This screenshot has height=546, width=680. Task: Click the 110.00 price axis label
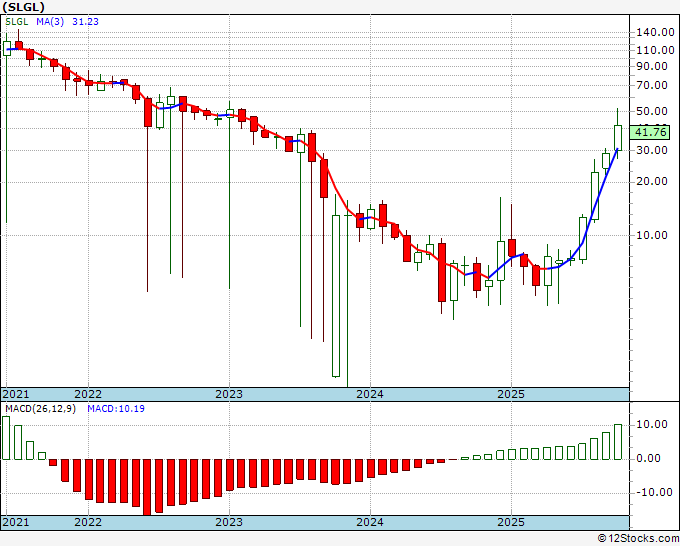pyautogui.click(x=655, y=50)
